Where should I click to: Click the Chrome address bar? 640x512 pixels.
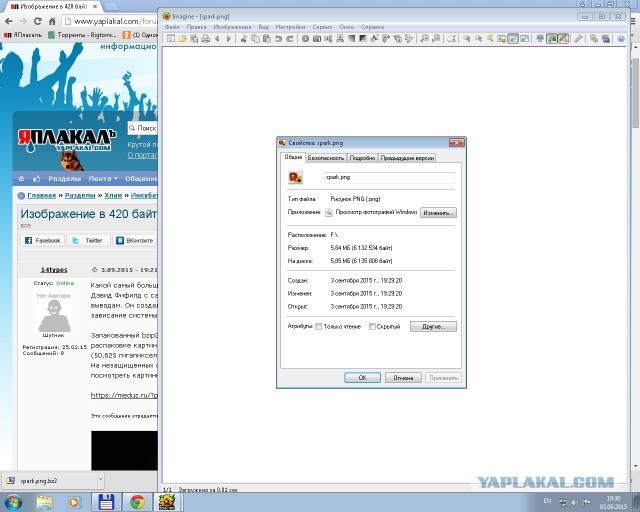[110, 21]
